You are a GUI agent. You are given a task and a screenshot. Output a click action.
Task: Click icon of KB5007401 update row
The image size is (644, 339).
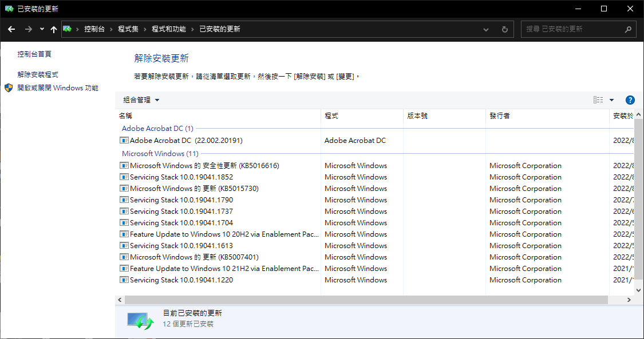pos(124,257)
